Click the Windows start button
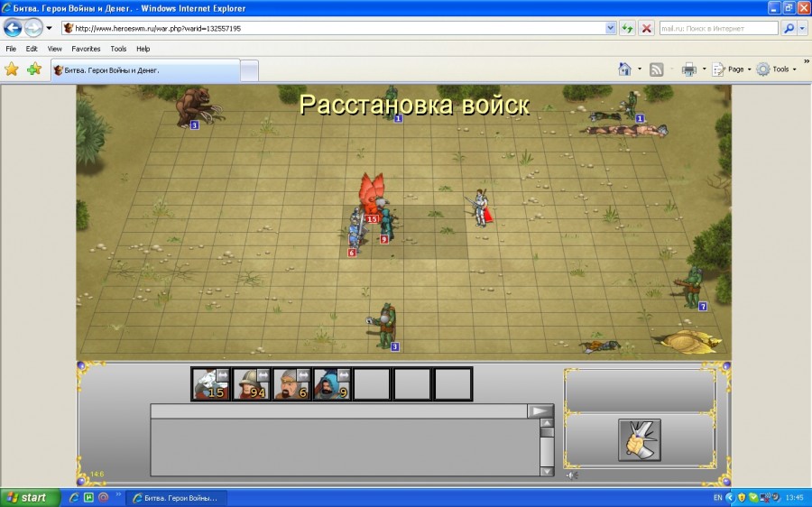The image size is (812, 507). point(30,498)
